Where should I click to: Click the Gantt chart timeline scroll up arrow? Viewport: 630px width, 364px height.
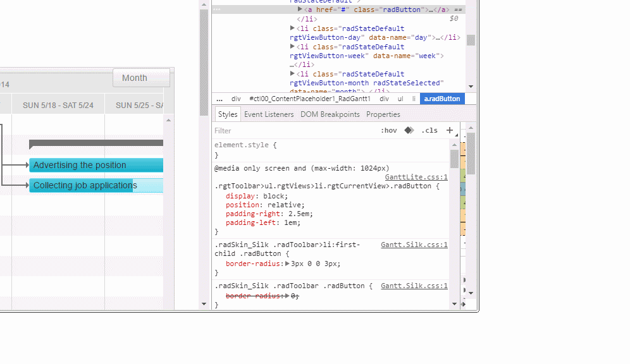(x=169, y=120)
